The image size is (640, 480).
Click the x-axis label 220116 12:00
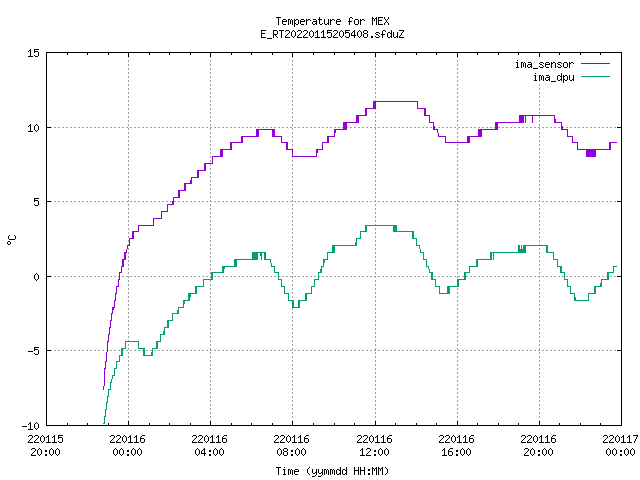click(374, 446)
